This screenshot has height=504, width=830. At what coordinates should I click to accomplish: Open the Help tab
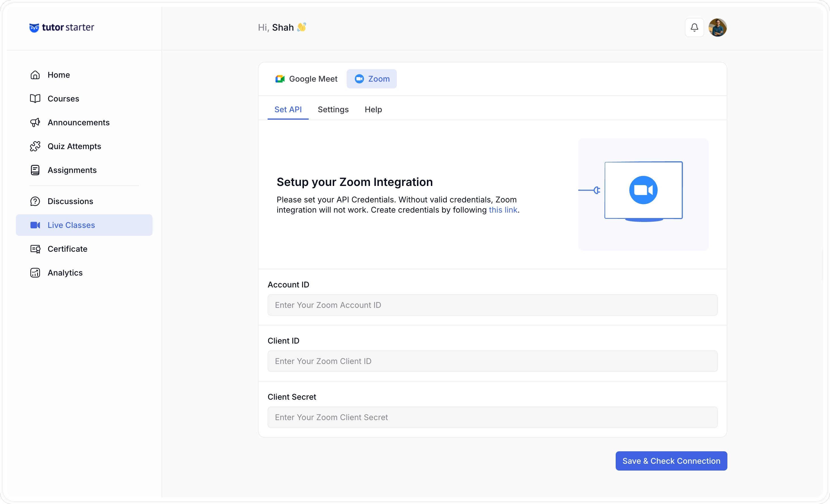pos(373,109)
